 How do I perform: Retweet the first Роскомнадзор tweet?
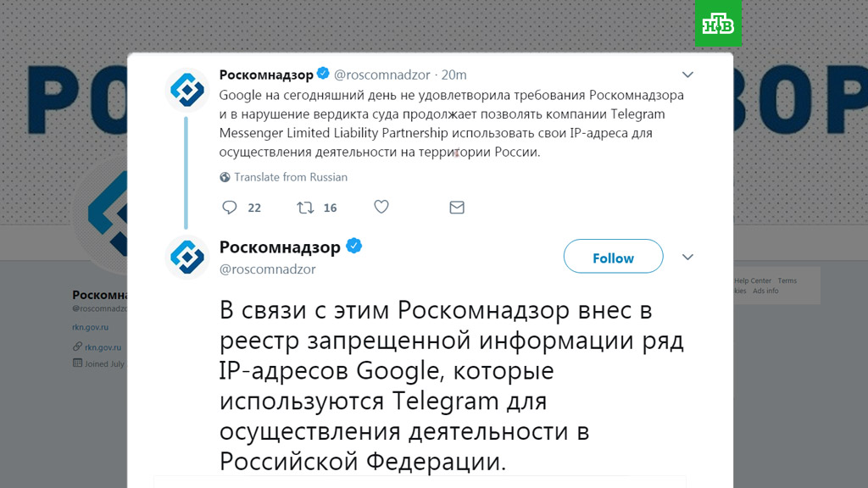pos(305,208)
